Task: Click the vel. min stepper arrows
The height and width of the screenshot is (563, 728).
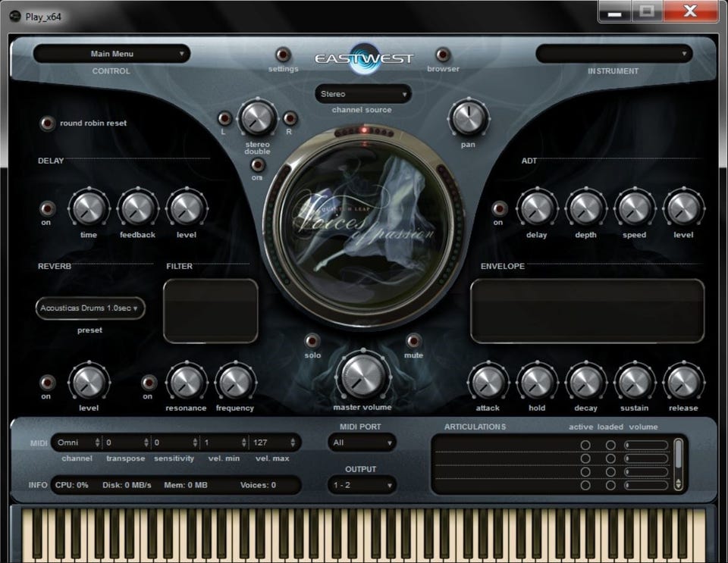Action: tap(243, 443)
